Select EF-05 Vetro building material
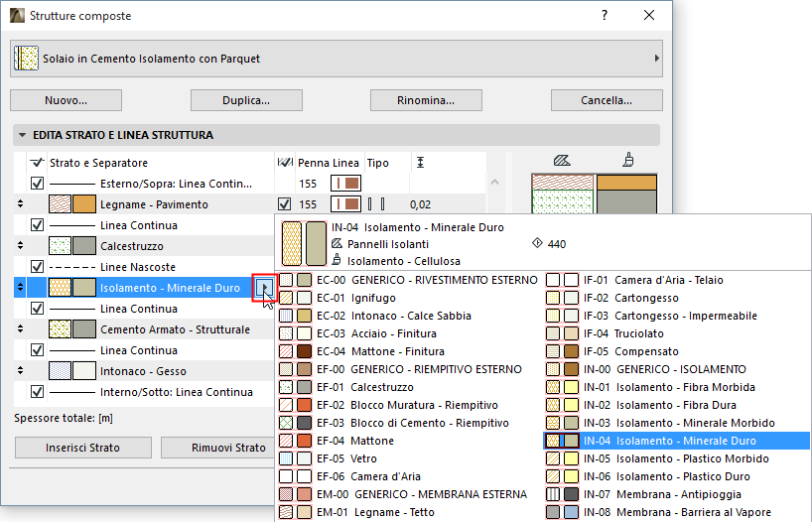Screen dimensions: 812x522 (409, 458)
